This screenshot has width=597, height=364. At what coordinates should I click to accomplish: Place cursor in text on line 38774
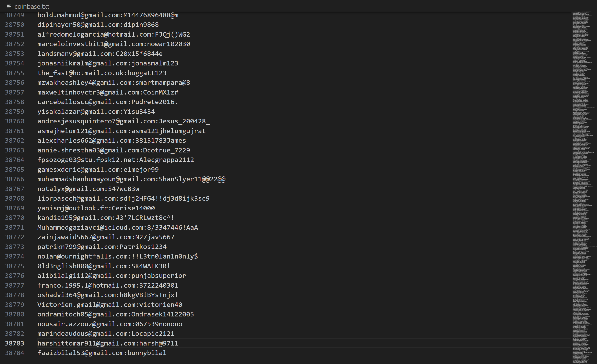pos(117,256)
